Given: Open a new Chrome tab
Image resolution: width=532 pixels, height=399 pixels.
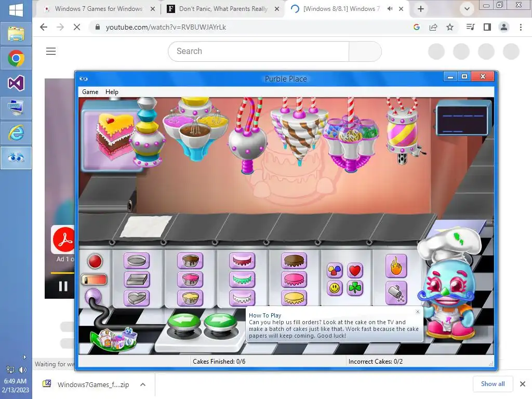Looking at the screenshot, I should [x=421, y=9].
